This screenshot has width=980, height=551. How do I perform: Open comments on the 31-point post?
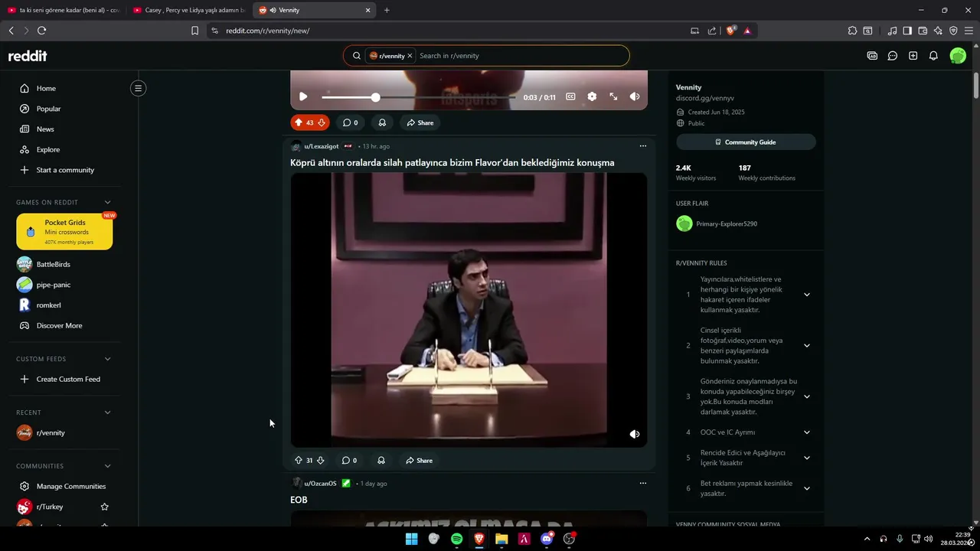pos(349,460)
